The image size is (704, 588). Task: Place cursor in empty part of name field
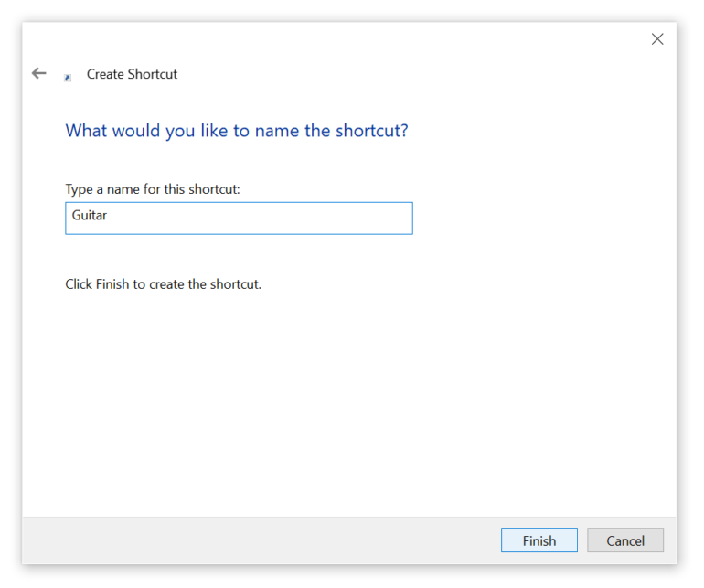click(x=274, y=219)
